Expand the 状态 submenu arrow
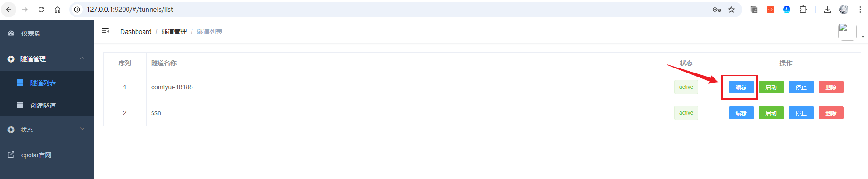The width and height of the screenshot is (868, 179). [x=82, y=129]
